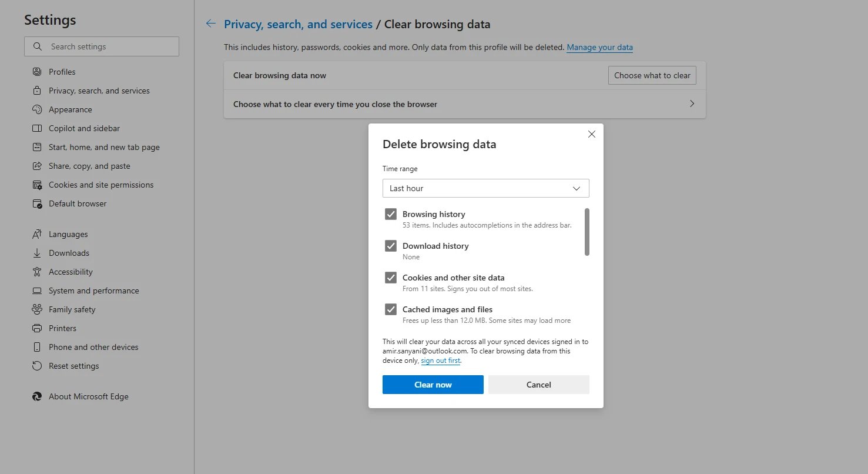The image size is (868, 474).
Task: Click the Choose what to clear button
Action: coord(652,75)
